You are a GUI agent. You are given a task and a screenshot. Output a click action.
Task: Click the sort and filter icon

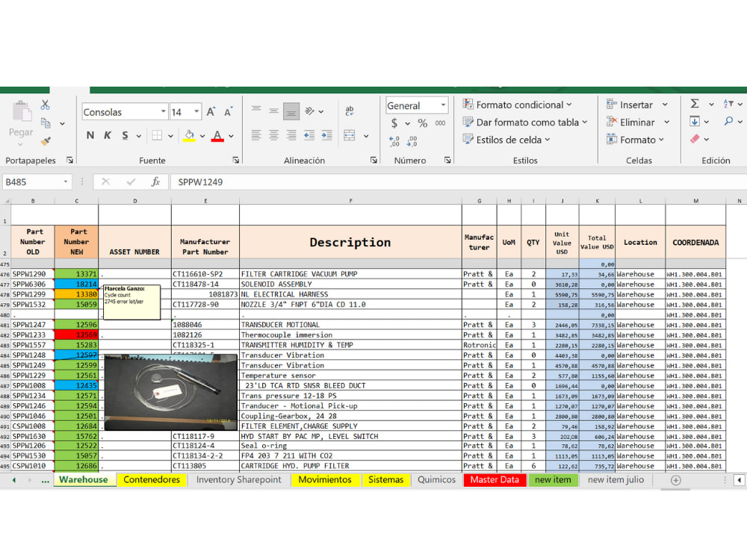pos(728,104)
